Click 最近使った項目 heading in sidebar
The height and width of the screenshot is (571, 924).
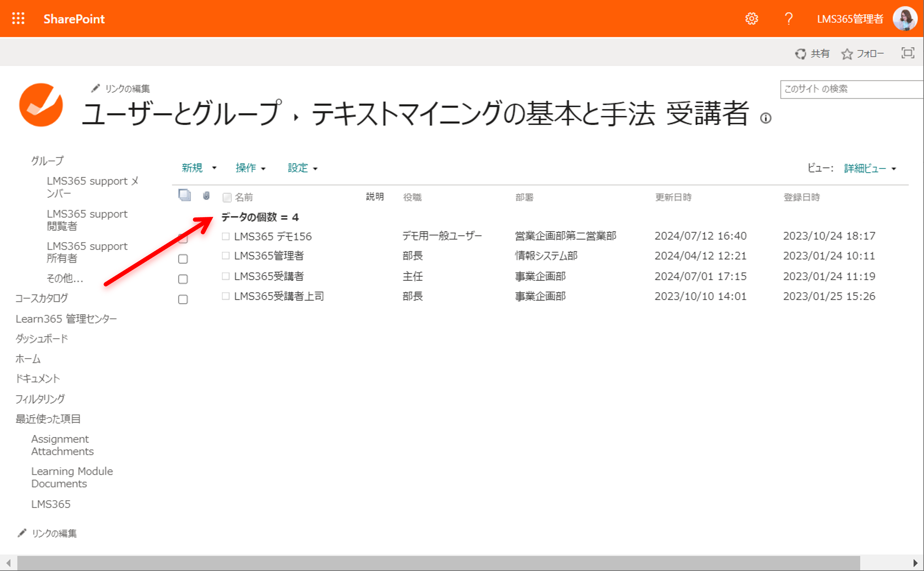point(48,419)
